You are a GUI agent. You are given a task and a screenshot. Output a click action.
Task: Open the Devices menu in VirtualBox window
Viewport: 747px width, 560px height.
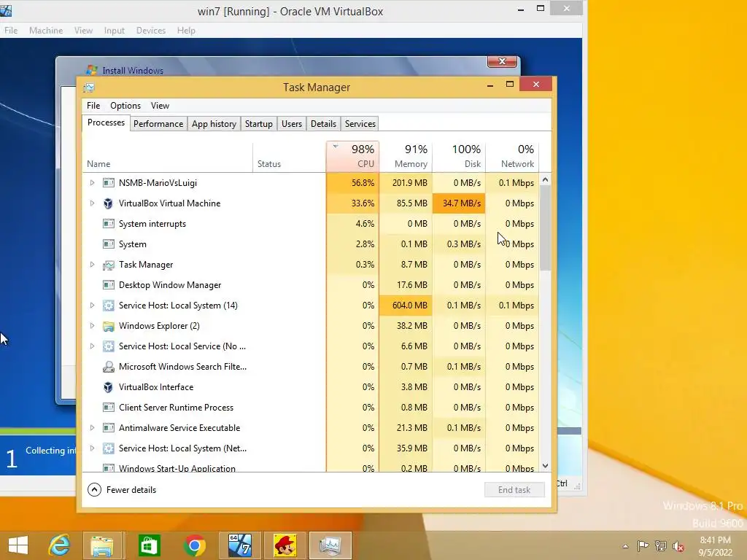point(151,31)
